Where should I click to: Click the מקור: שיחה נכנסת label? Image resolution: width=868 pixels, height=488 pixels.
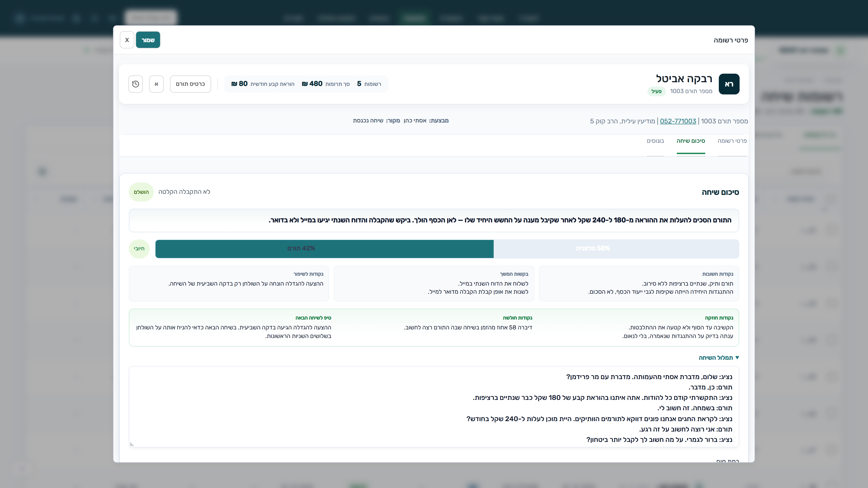pyautogui.click(x=376, y=121)
